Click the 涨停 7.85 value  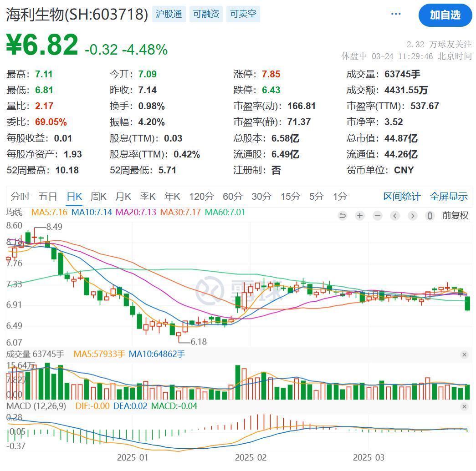271,74
